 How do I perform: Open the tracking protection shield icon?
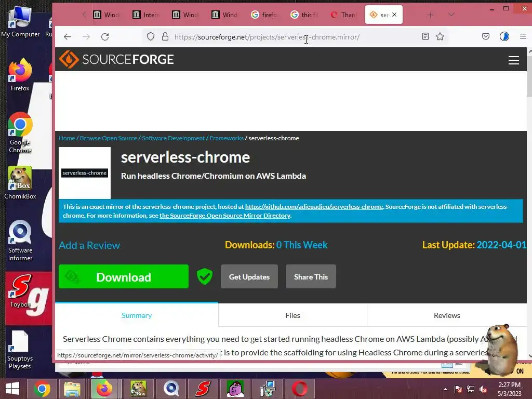[151, 37]
